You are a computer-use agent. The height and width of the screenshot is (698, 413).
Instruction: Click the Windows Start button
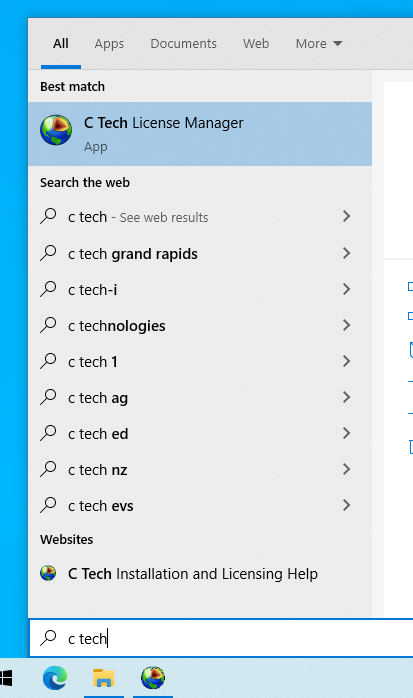6,678
